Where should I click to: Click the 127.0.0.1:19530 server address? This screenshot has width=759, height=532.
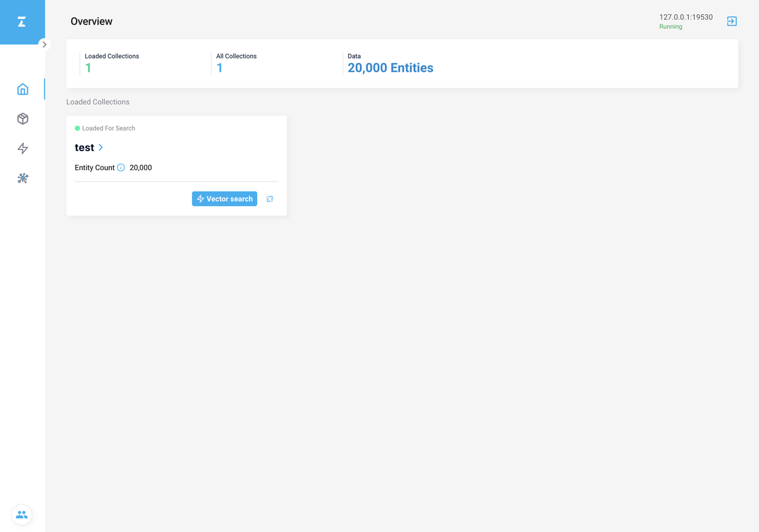[x=685, y=17]
